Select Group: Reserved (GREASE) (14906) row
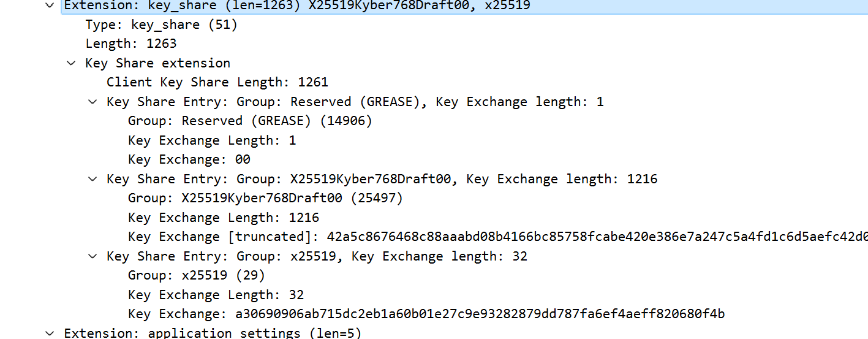Viewport: 868px width, 339px height. point(249,121)
